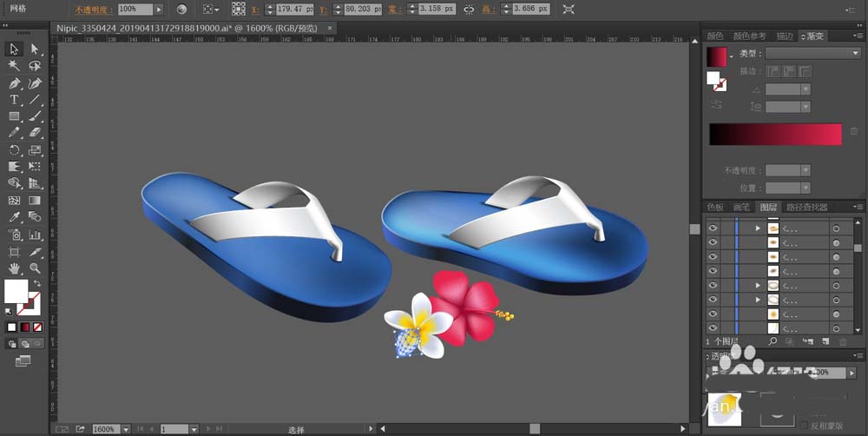Expand the first sublayer with a disclosure triangle
Screen dimensions: 868x436
click(758, 228)
